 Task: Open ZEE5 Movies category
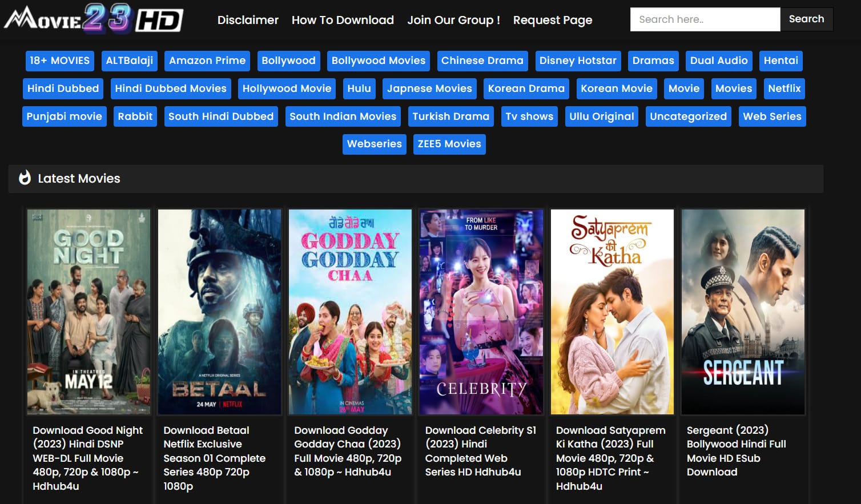coord(449,144)
